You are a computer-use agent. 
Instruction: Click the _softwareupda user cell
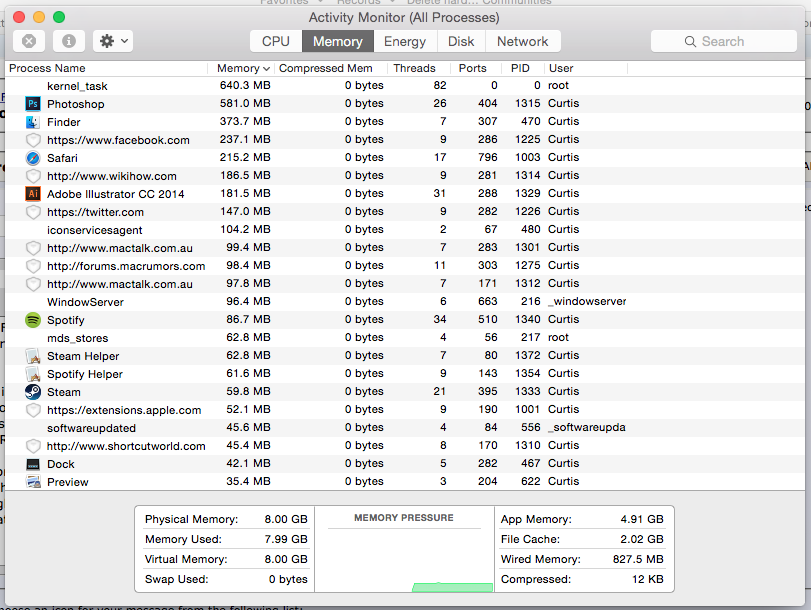click(587, 427)
